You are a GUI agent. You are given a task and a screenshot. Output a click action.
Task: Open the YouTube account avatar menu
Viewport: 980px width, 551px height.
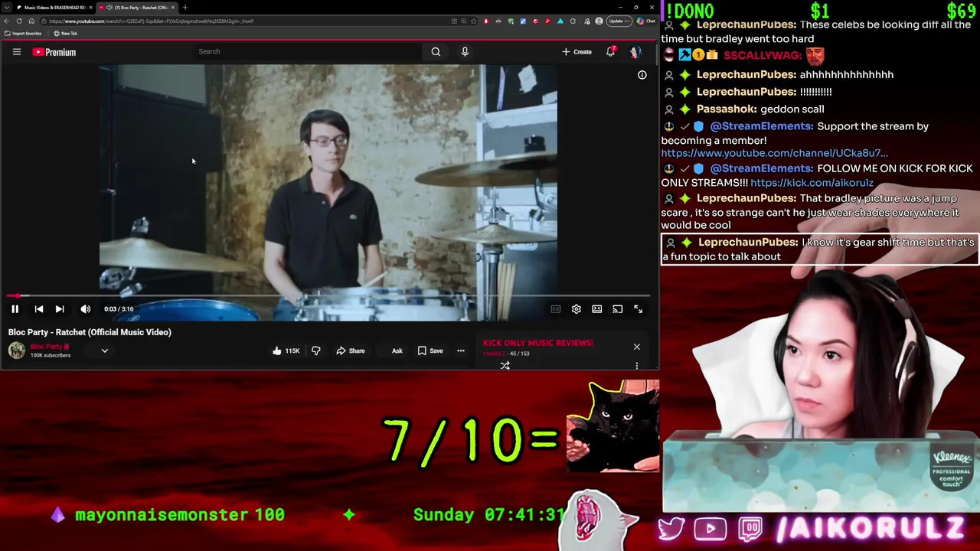(x=635, y=52)
